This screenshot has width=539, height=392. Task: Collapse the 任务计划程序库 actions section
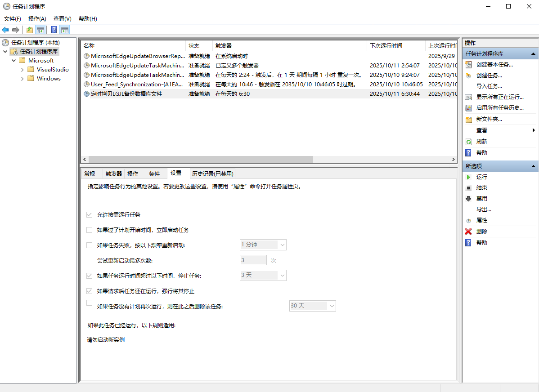[x=533, y=54]
